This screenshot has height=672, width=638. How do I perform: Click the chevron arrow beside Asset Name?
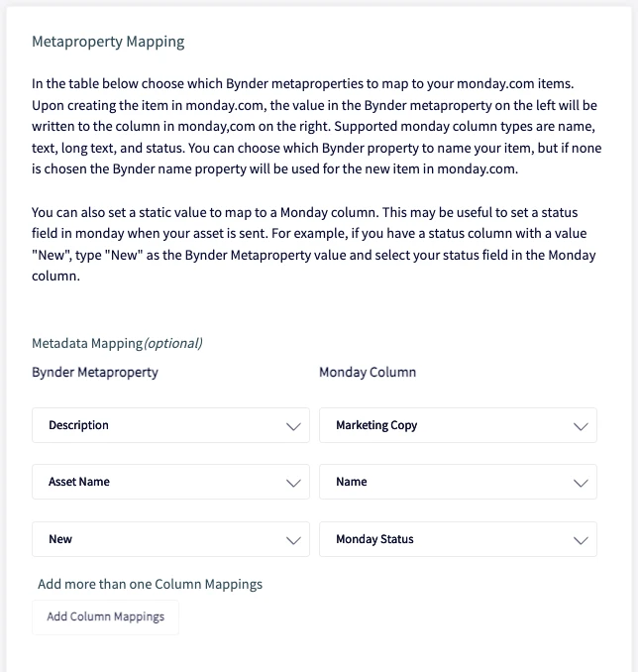point(293,483)
